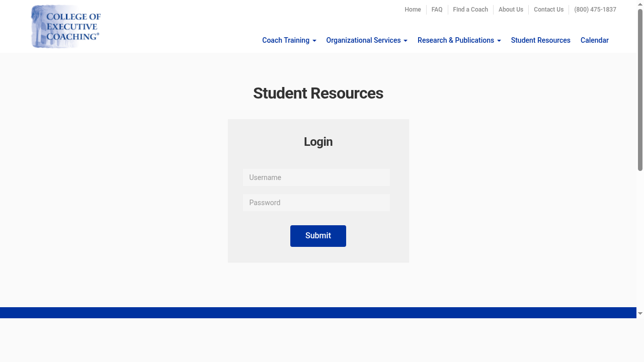This screenshot has height=362, width=644.
Task: Expand the Coach Training dropdown menu
Action: 289,40
